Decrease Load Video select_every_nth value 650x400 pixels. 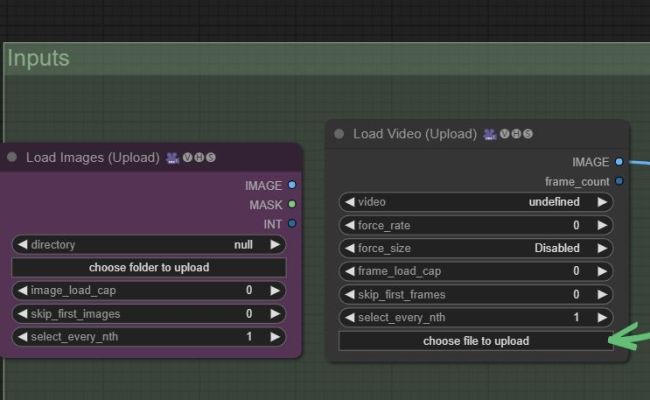pyautogui.click(x=350, y=318)
